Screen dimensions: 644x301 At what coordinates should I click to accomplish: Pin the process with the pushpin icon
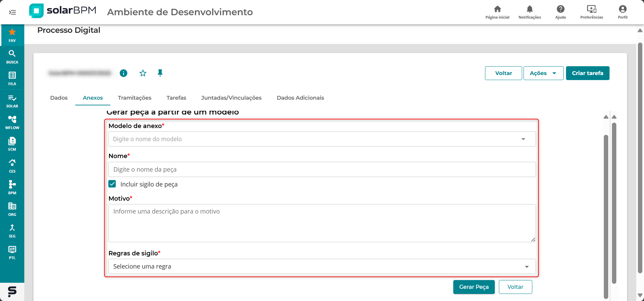160,73
